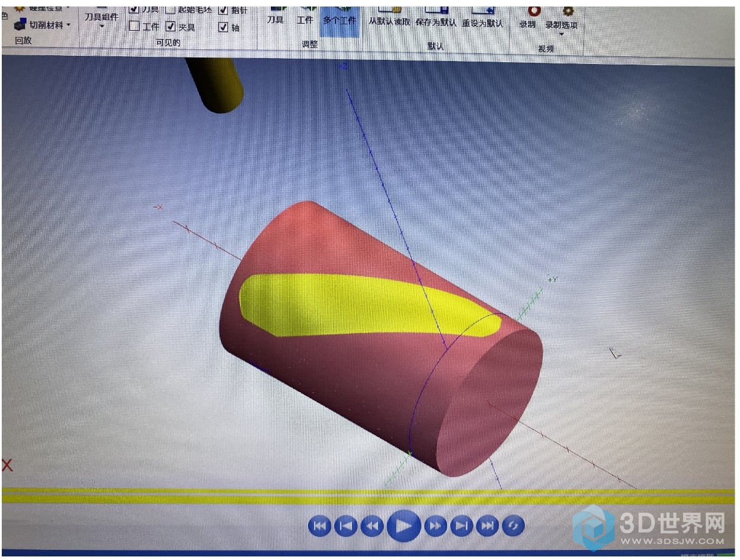The image size is (740, 560).
Task: Jump to the start of the simulation
Action: pos(320,526)
